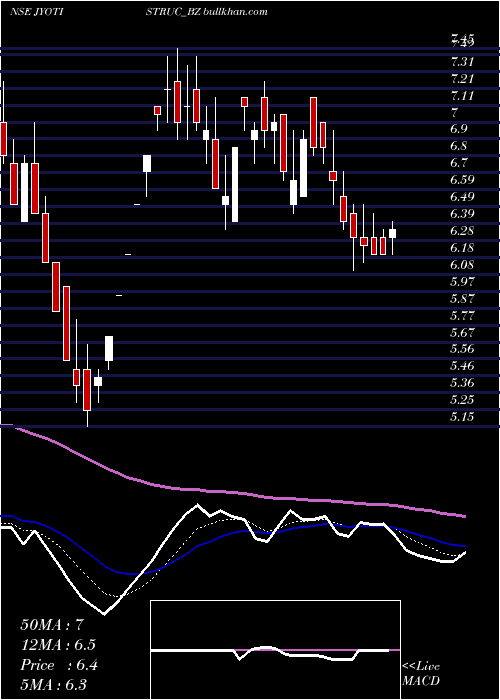The image size is (500, 700).
Task: Select the 5.36 price axis label
Action: [462, 383]
